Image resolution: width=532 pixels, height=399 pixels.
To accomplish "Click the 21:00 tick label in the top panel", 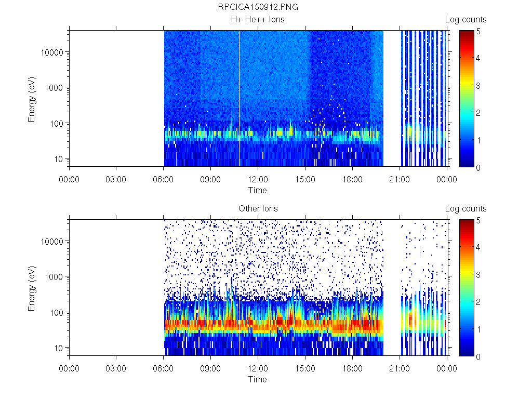I will (400, 179).
